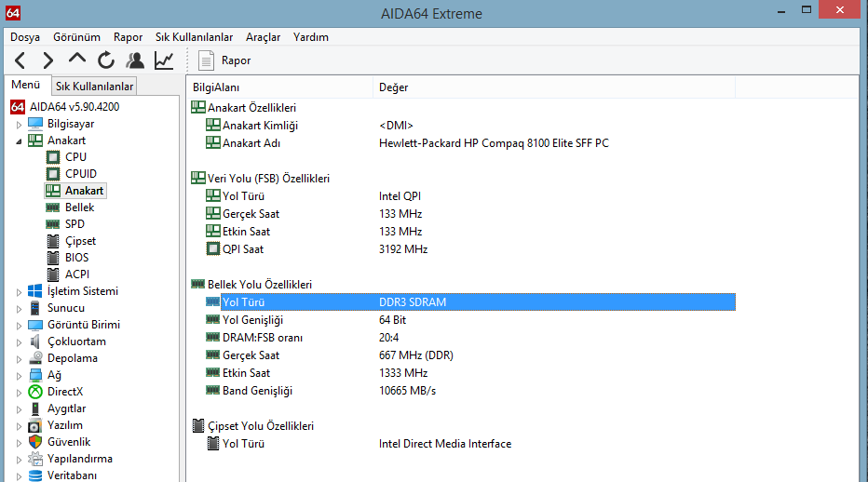868x482 pixels.
Task: Open the Dosya menu
Action: (x=25, y=37)
